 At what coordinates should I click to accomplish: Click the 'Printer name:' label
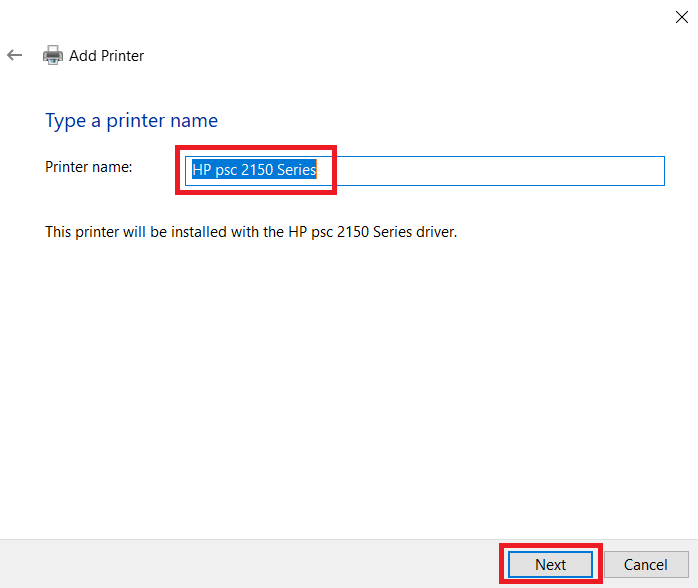(x=89, y=167)
